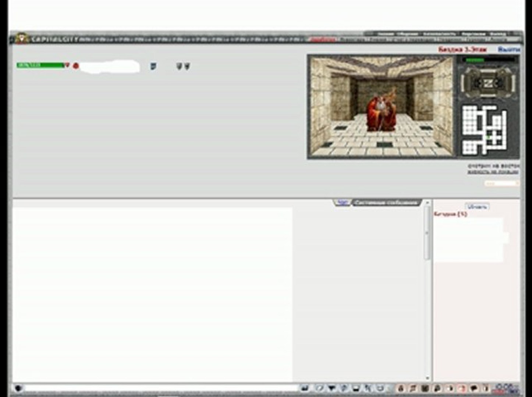The height and width of the screenshot is (397, 532).
Task: Click the chat message input field
Action: [x=161, y=388]
